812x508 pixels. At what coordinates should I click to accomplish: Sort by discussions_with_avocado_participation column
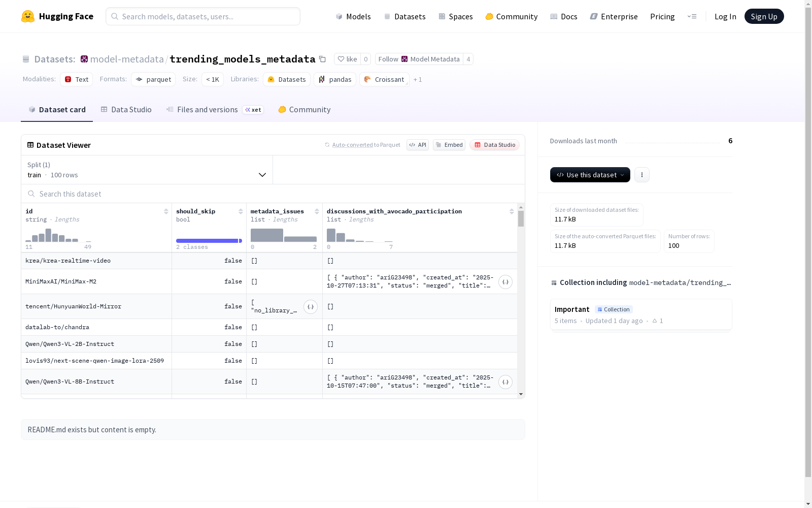point(512,211)
